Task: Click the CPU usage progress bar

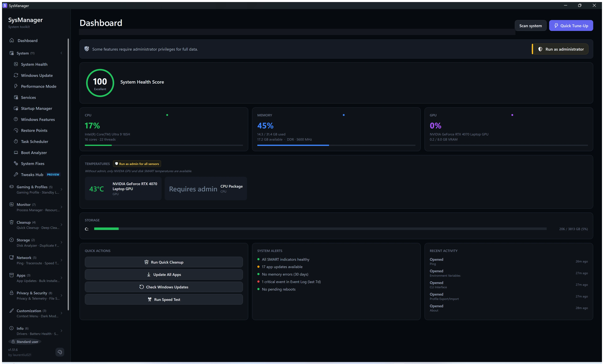Action: coord(164,145)
